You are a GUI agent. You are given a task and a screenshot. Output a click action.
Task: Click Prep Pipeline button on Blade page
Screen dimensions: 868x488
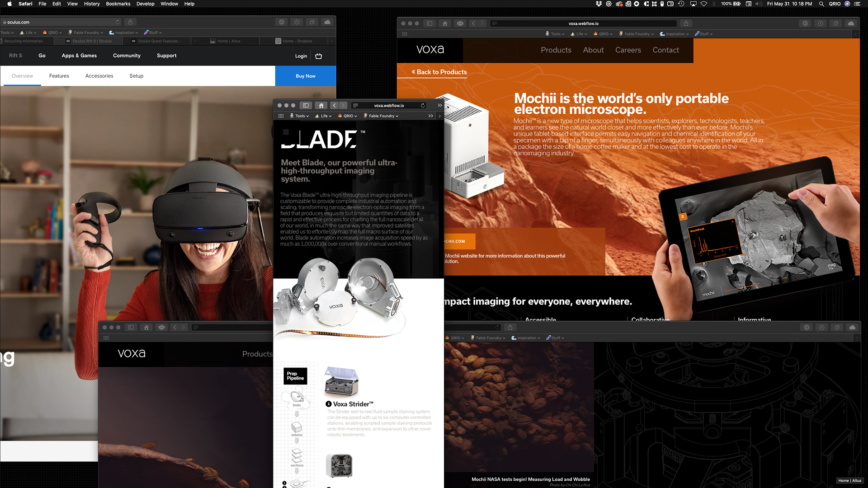click(295, 376)
